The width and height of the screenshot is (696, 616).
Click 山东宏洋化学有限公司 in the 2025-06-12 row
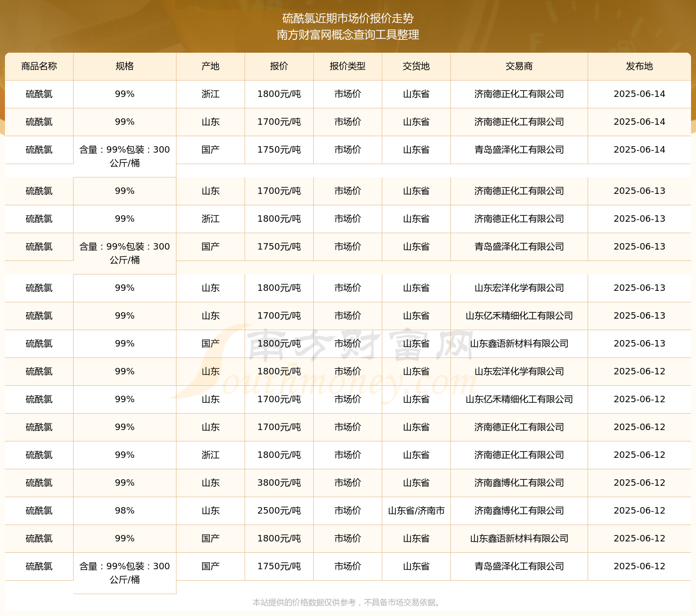coord(520,371)
